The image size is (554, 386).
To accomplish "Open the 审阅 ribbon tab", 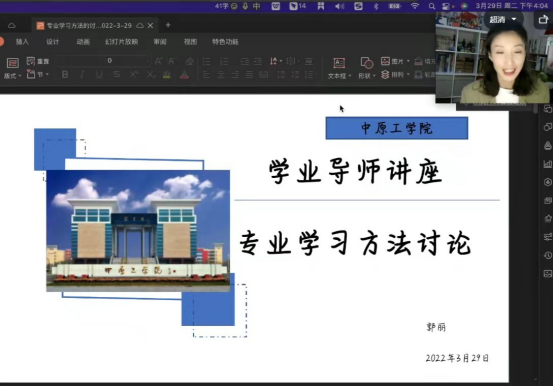I will (160, 42).
